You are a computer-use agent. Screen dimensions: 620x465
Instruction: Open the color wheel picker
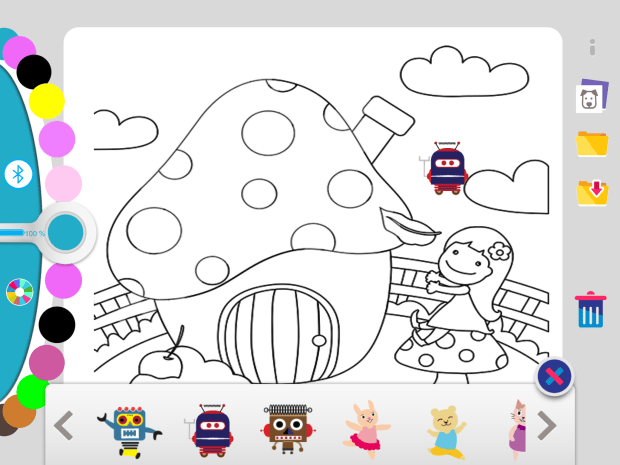coord(19,292)
